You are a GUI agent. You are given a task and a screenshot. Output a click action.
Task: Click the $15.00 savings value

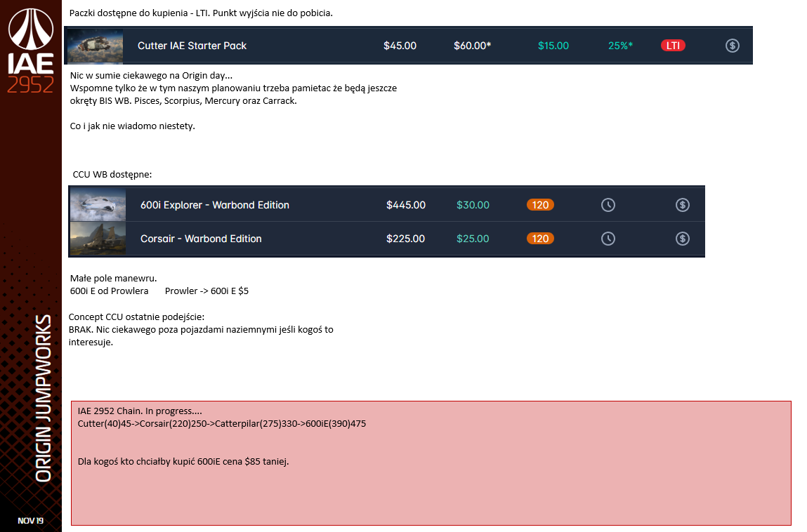coord(553,46)
